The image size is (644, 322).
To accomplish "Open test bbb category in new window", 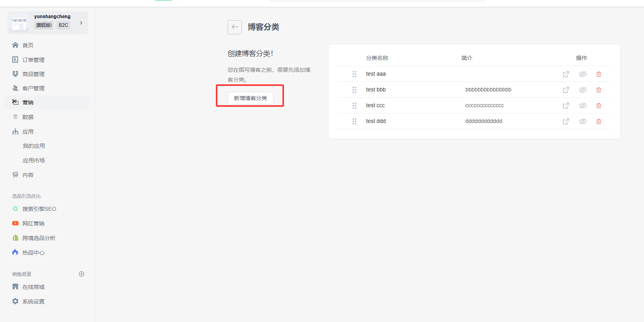I will coord(566,90).
